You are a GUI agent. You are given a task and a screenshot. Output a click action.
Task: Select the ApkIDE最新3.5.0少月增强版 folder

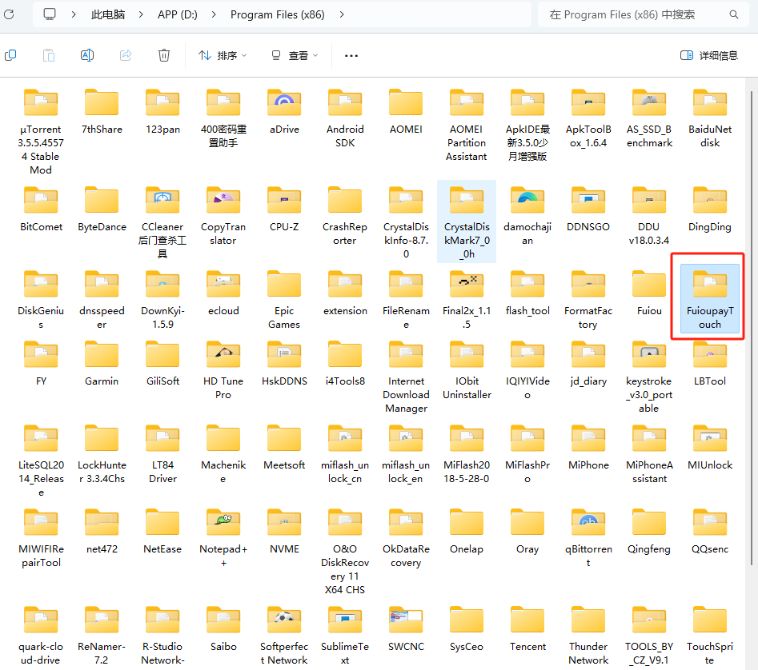[527, 125]
